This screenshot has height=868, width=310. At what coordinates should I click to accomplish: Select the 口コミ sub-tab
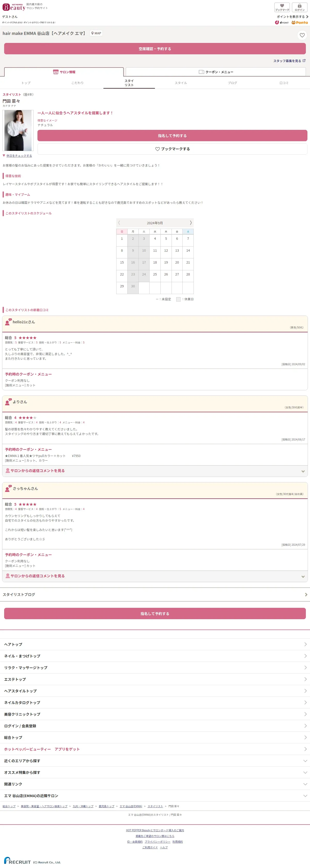tap(284, 83)
